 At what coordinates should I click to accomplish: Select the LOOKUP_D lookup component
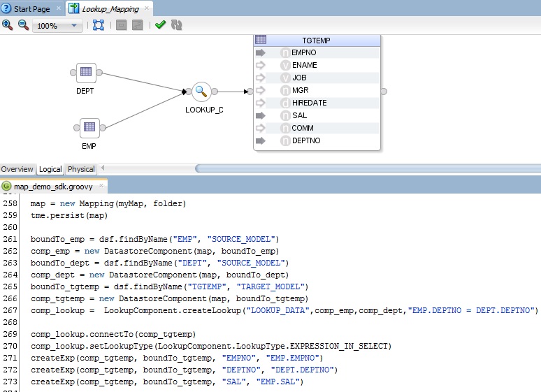pos(201,91)
